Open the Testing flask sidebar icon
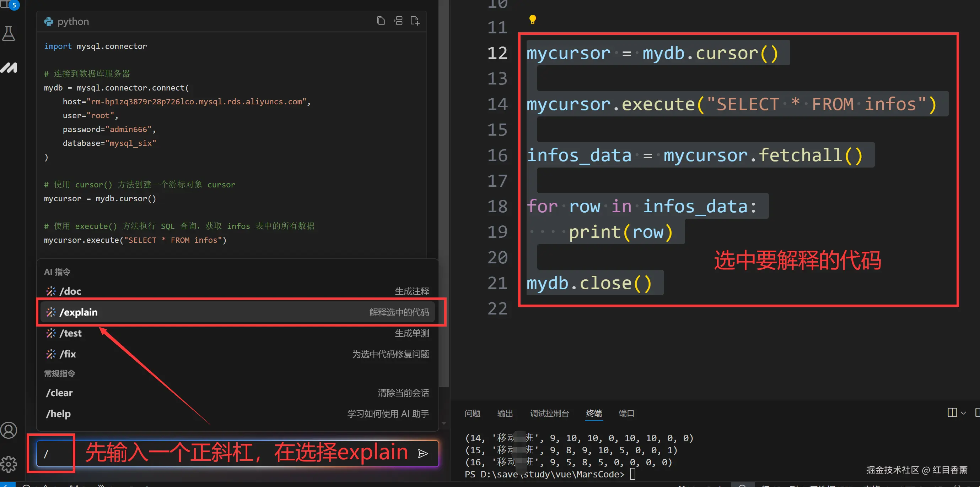The image size is (980, 487). pos(9,33)
